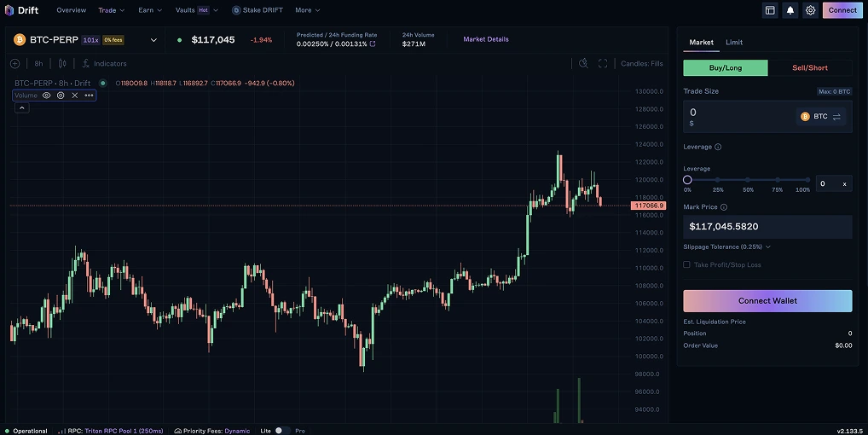Open the BTC denomination selector
Viewport: 868px width, 435px height.
click(821, 116)
